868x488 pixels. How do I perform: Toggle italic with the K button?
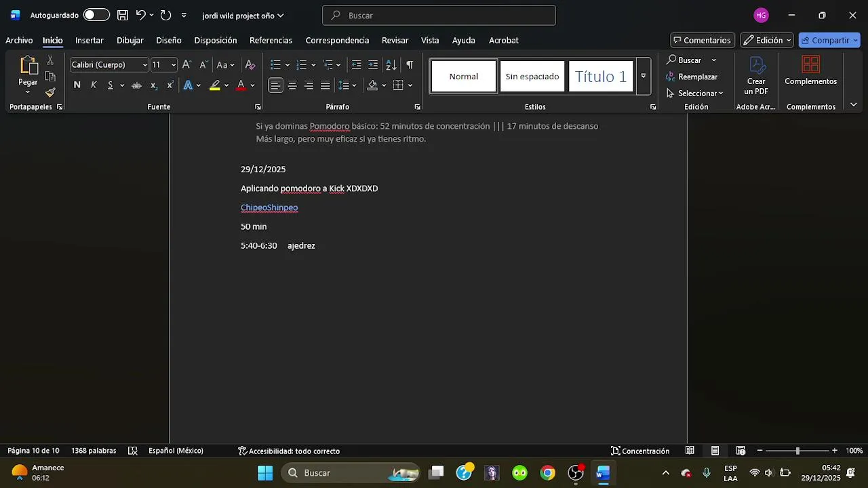coord(94,85)
